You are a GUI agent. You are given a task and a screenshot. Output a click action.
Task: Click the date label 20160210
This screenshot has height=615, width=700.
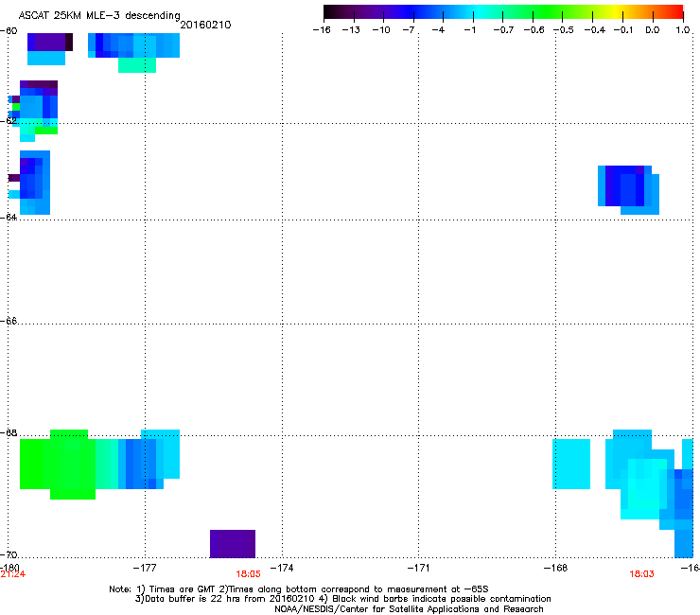click(x=205, y=25)
